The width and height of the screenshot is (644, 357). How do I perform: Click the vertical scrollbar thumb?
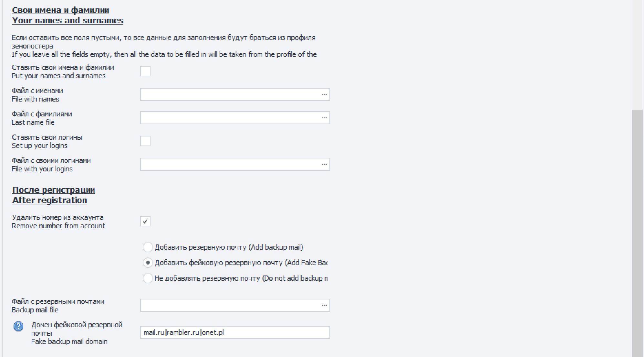[637, 233]
